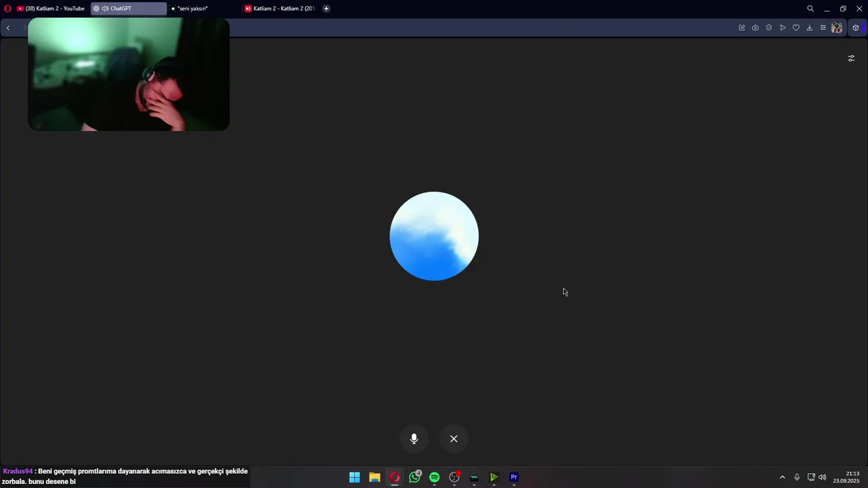End voice chat with the X button
Image resolution: width=868 pixels, height=488 pixels.
[x=454, y=439]
